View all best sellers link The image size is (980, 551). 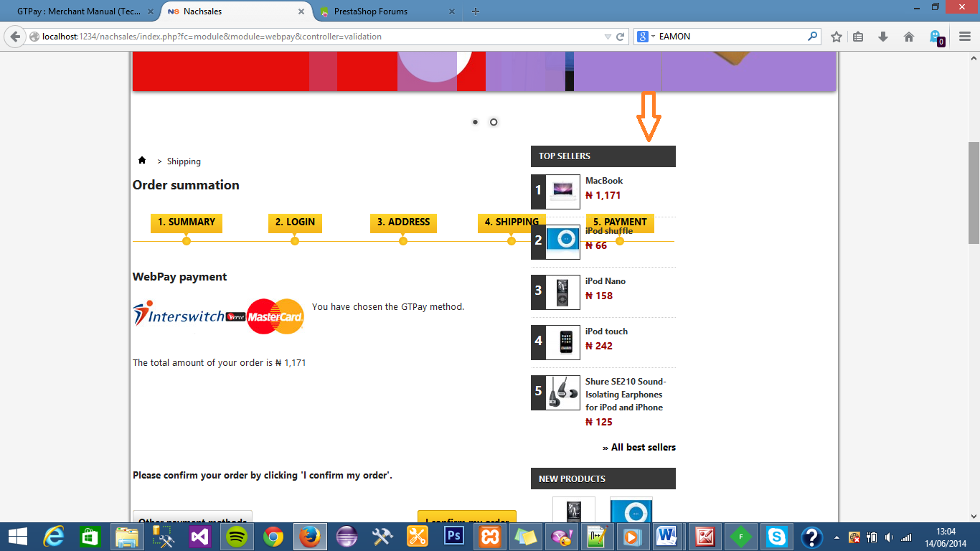(639, 447)
